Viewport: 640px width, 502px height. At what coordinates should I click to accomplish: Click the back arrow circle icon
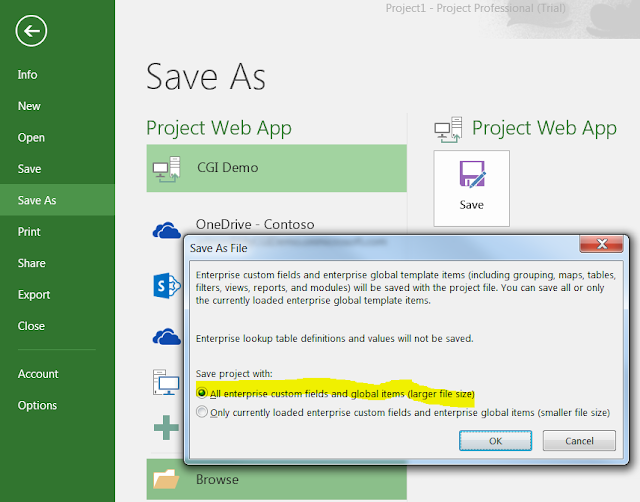click(31, 31)
